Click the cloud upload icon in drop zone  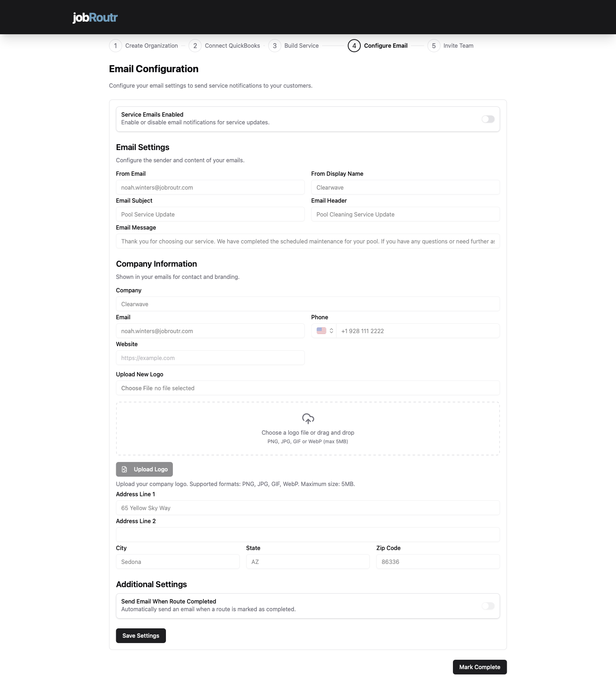pos(308,419)
